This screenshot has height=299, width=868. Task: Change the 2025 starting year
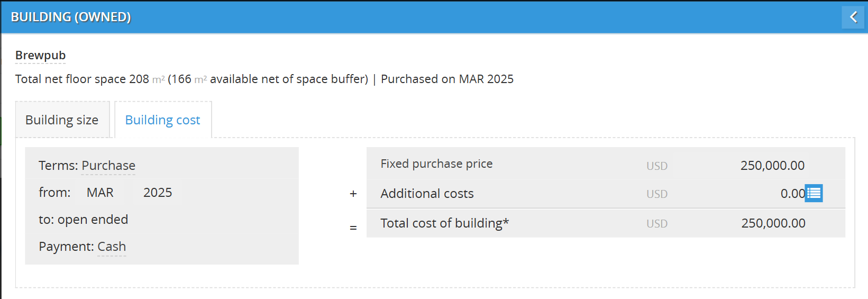click(158, 193)
